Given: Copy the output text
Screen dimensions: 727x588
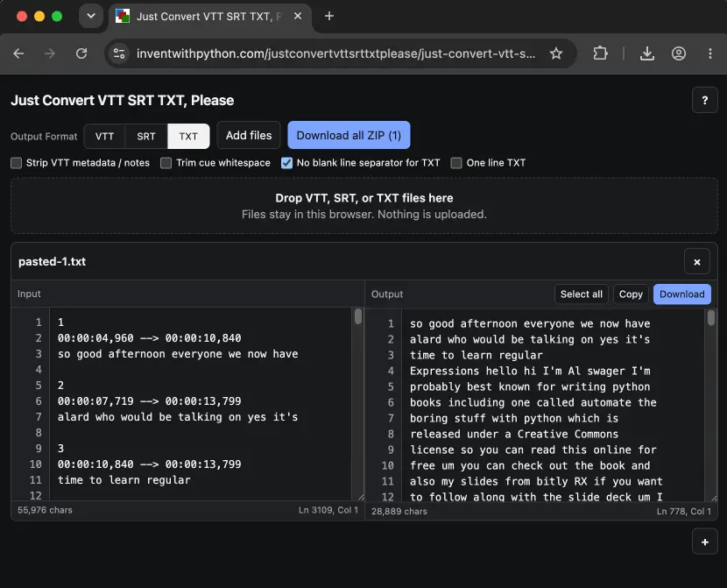Looking at the screenshot, I should click(x=631, y=294).
